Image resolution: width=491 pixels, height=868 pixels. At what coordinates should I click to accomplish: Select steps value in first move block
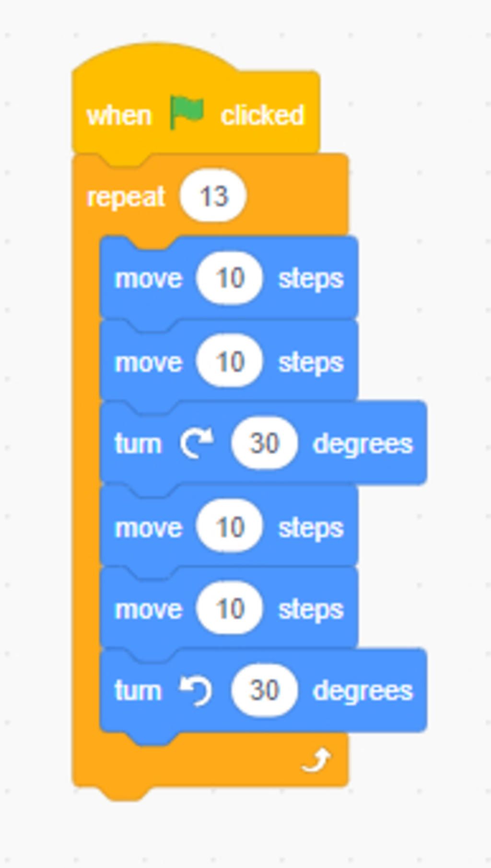tap(230, 278)
